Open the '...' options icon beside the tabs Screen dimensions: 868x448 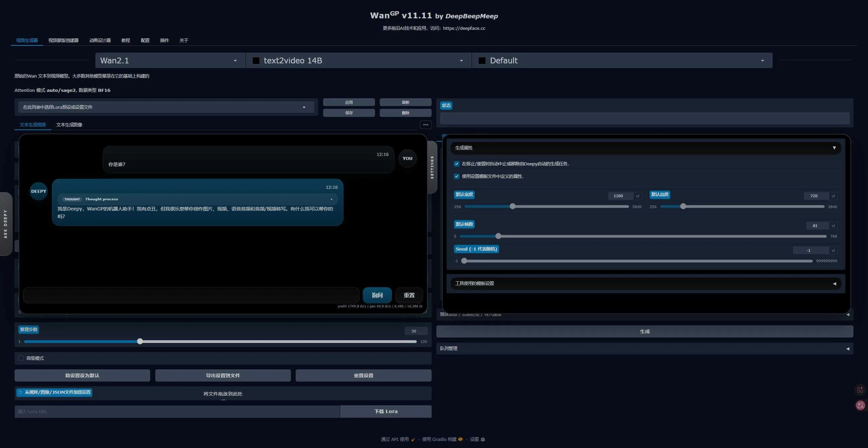click(x=426, y=125)
